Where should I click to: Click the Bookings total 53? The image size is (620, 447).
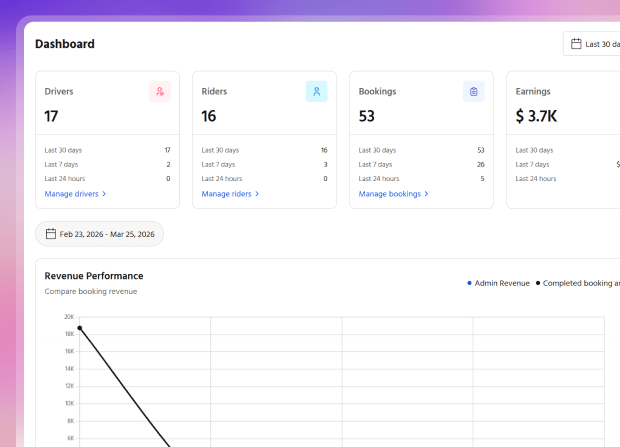367,116
